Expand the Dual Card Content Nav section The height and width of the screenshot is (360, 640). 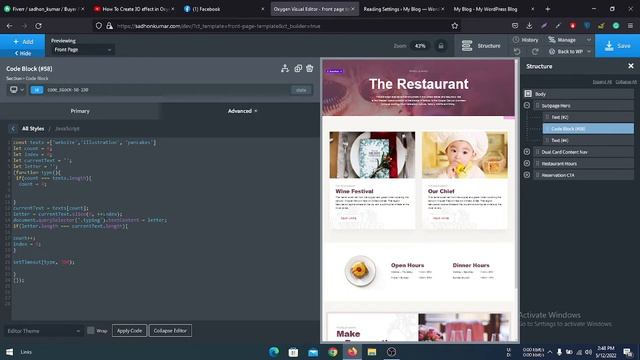pyautogui.click(x=527, y=152)
